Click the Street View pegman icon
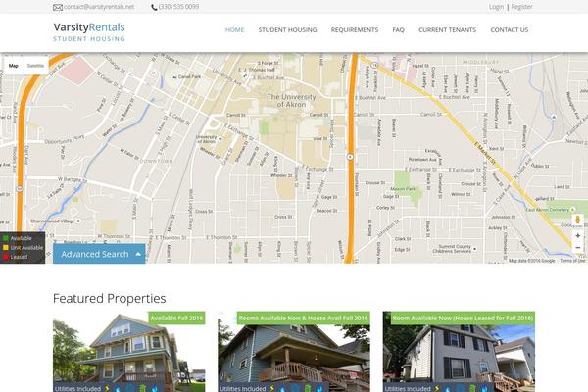The width and height of the screenshot is (588, 392). tap(577, 220)
